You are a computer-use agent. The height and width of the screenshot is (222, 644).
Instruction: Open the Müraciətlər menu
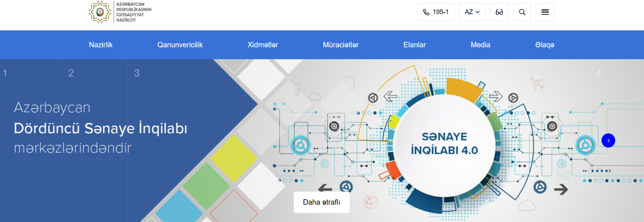(341, 45)
